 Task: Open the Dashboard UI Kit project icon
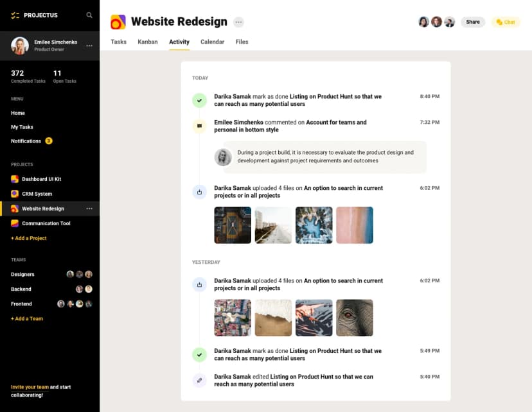(x=15, y=179)
